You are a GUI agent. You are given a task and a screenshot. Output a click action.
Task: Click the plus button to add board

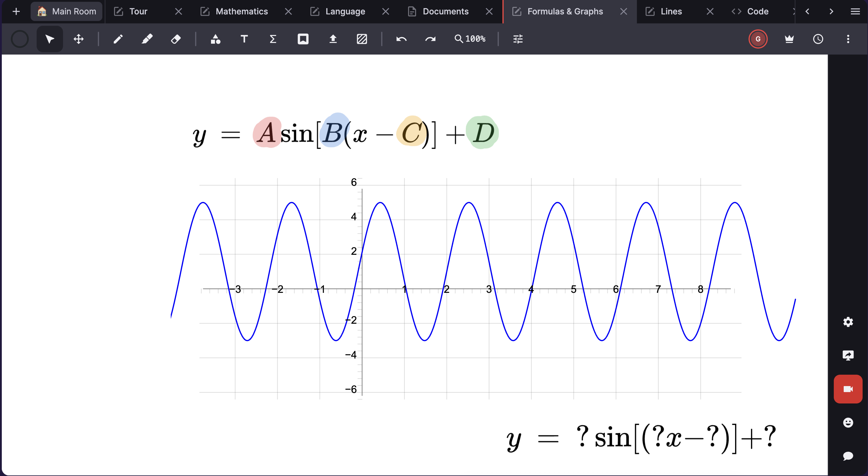click(16, 11)
